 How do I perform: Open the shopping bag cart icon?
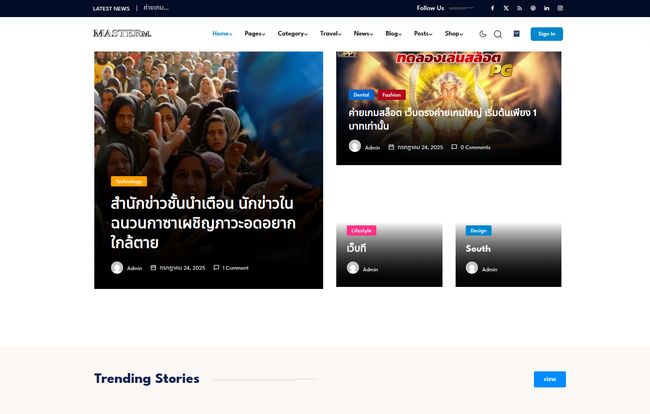pos(517,34)
